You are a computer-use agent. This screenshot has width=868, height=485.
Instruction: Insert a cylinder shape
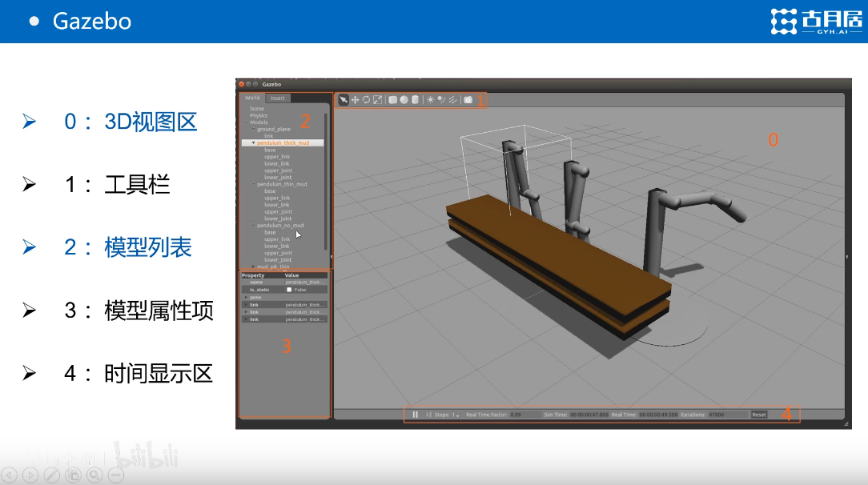coord(415,99)
